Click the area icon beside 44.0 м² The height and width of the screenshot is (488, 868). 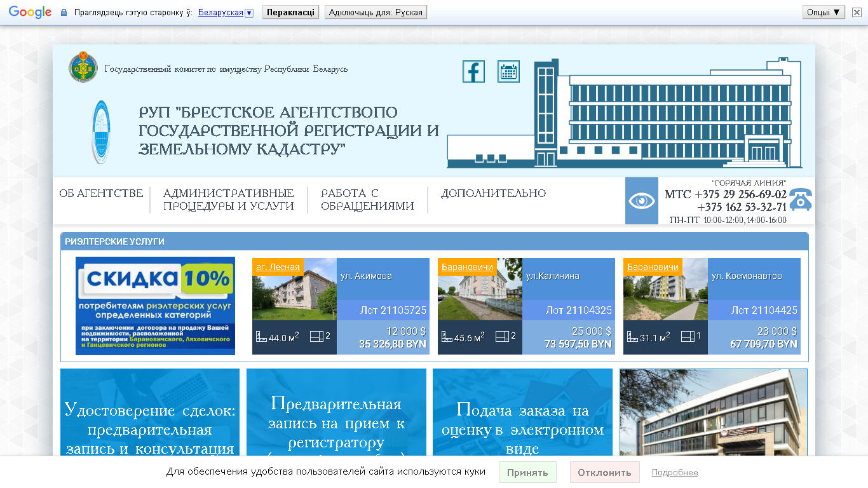tap(261, 337)
